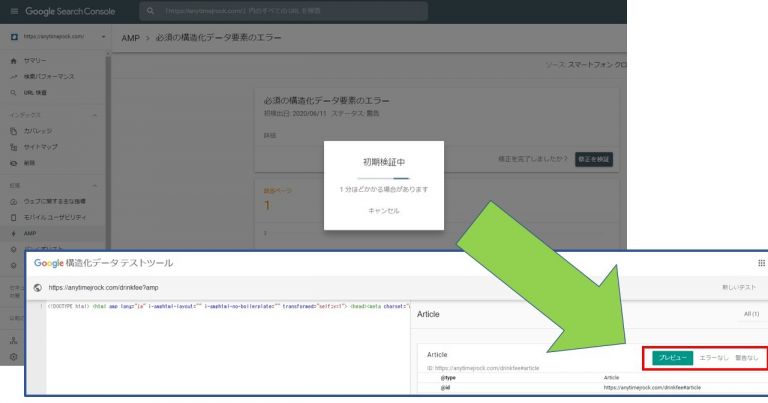Click the gauge icon for ウェブに関する主な指標
The height and width of the screenshot is (403, 768).
point(14,201)
